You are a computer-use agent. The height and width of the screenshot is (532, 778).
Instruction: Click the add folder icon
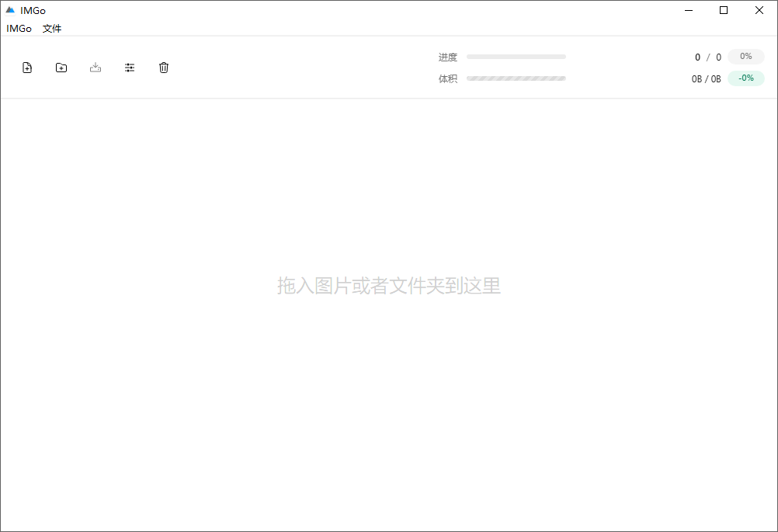tap(61, 68)
